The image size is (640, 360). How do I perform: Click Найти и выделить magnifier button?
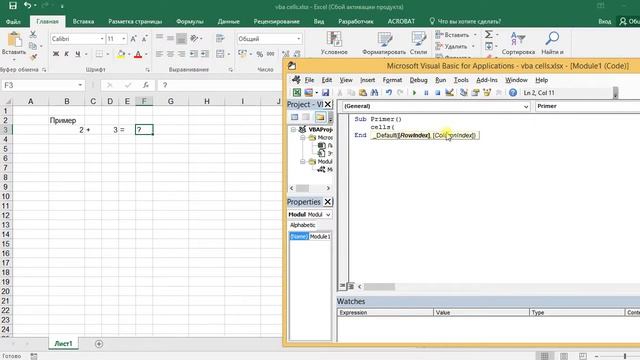pos(552,43)
